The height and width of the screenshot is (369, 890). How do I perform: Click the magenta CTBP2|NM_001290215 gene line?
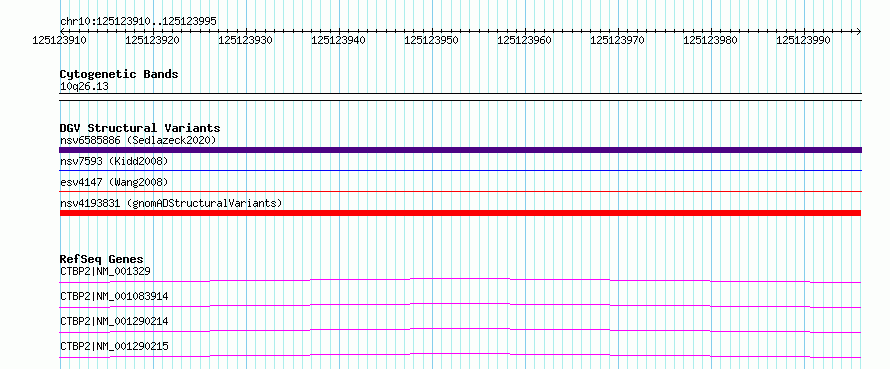[x=460, y=355]
